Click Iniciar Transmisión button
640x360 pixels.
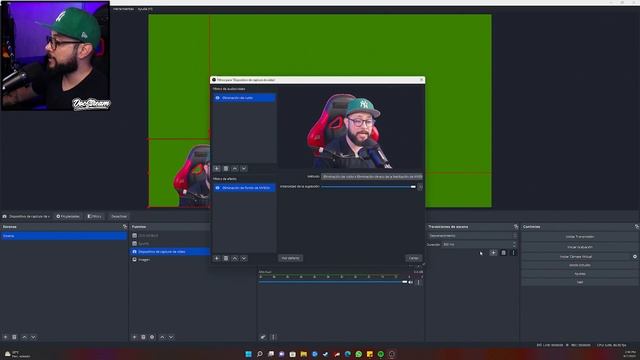(x=580, y=237)
